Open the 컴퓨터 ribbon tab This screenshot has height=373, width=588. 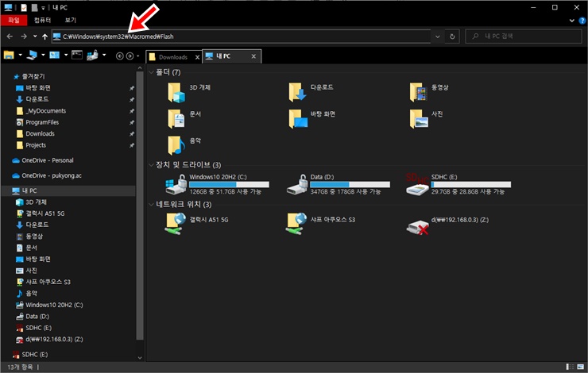coord(42,20)
